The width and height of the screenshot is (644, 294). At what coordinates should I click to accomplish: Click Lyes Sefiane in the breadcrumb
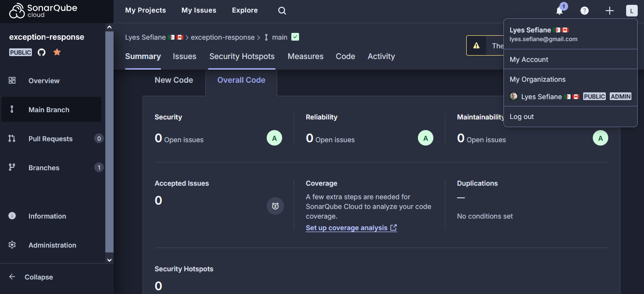(x=154, y=37)
